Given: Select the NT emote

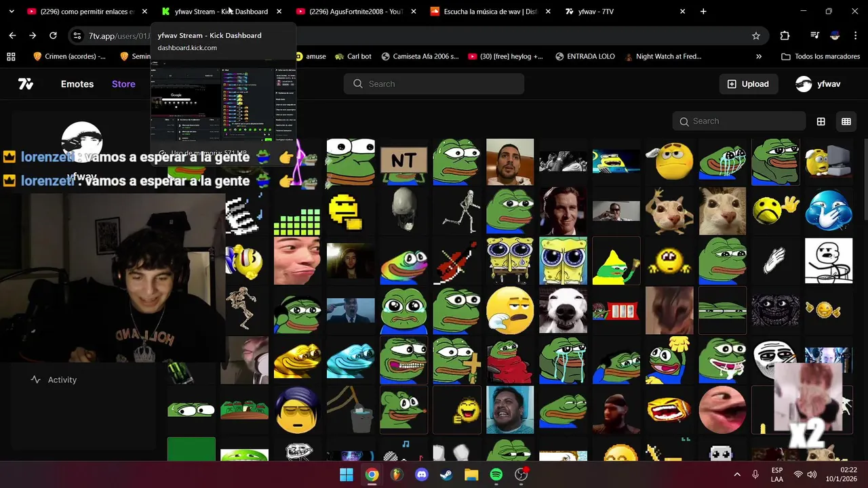Looking at the screenshot, I should click(403, 162).
